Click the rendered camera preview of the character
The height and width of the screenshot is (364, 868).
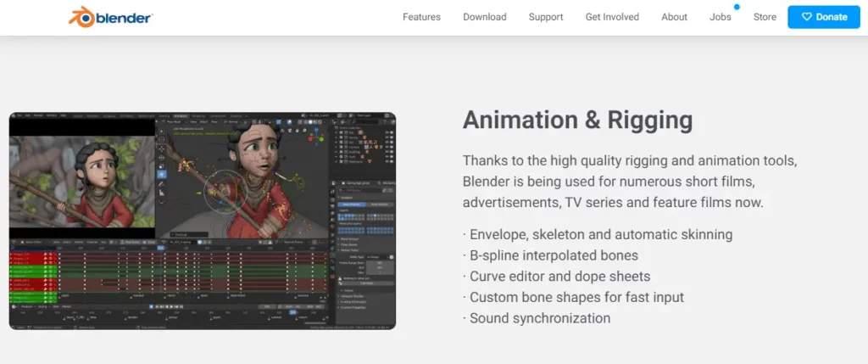[82, 182]
